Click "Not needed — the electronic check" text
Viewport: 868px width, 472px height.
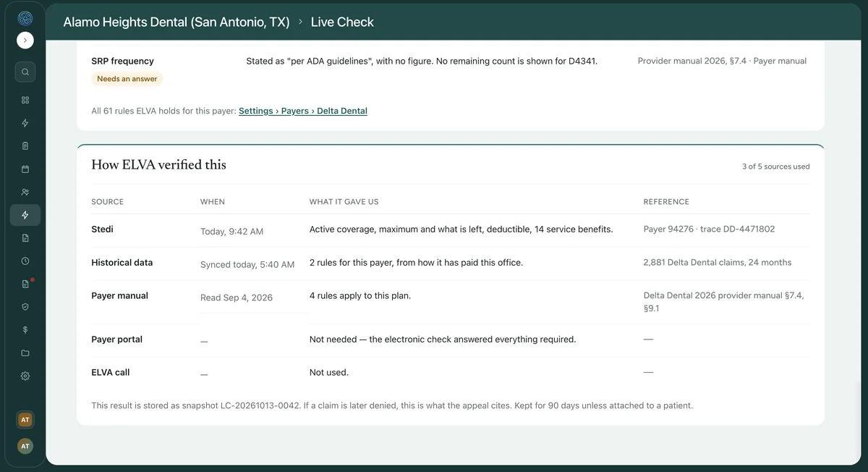(443, 339)
